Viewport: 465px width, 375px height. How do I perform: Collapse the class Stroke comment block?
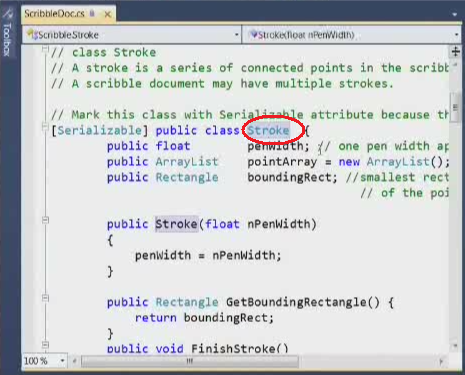click(45, 50)
